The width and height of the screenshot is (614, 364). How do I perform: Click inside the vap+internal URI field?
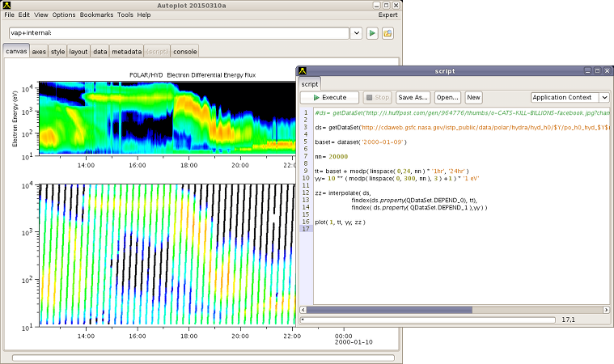tap(178, 33)
